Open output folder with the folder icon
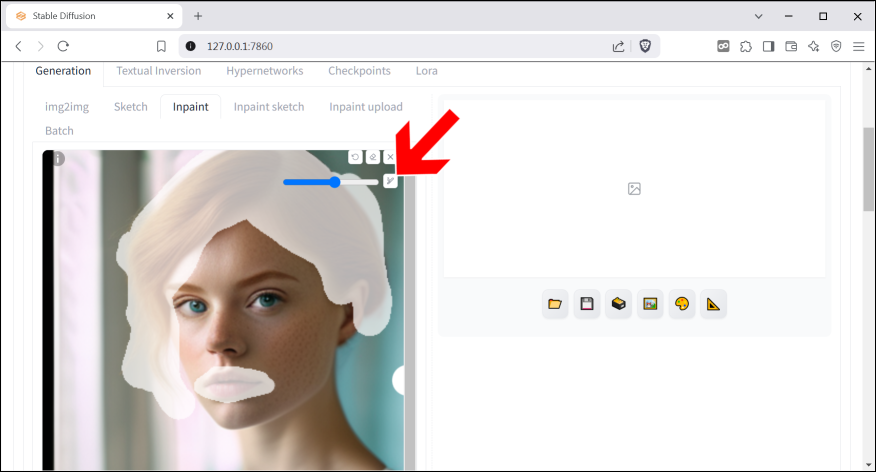This screenshot has width=876, height=472. [x=555, y=304]
